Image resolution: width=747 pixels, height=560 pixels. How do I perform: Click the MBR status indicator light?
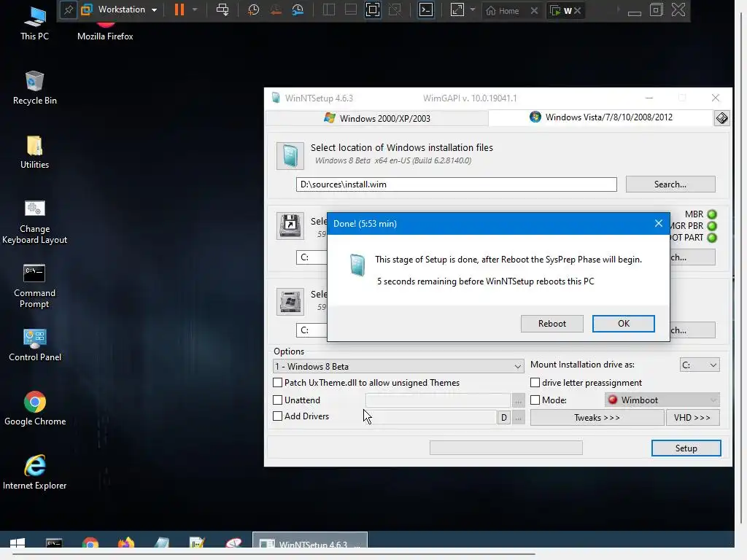[x=712, y=214]
